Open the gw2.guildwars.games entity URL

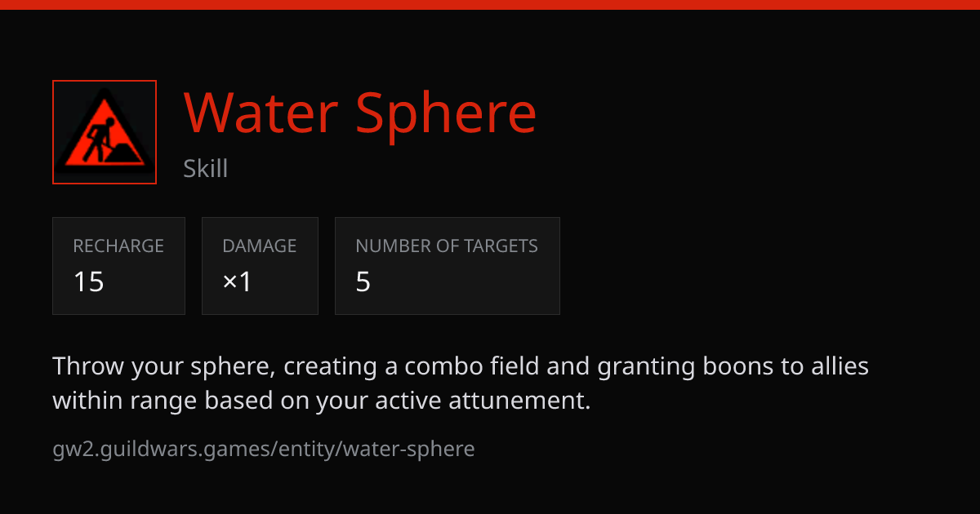tap(264, 449)
